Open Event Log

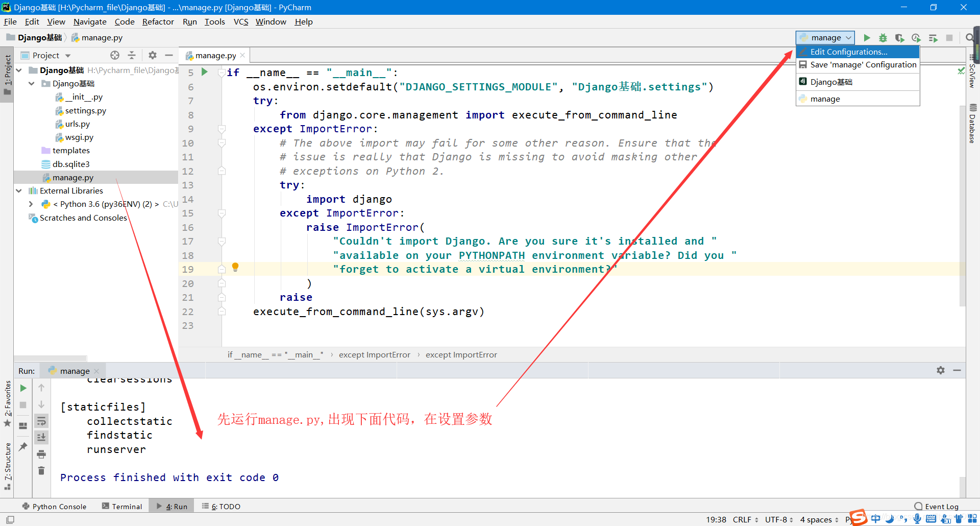937,506
